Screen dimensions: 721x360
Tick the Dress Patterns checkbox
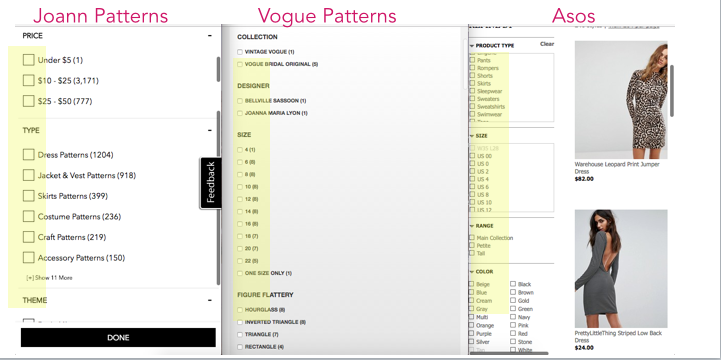[29, 154]
